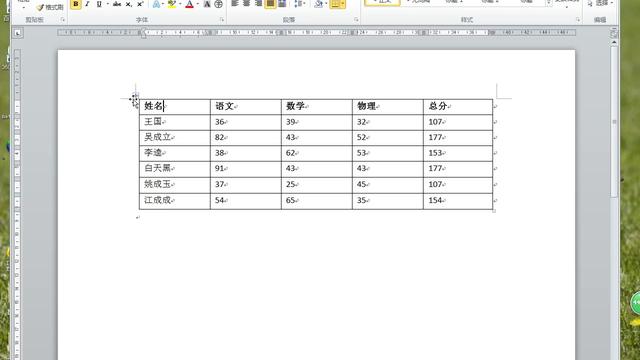Apply text highlight color
This screenshot has width=640, height=360.
click(x=172, y=4)
